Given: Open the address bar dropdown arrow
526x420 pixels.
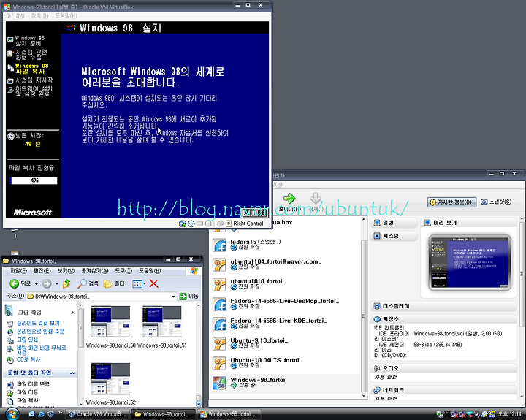Looking at the screenshot, I should 173,297.
